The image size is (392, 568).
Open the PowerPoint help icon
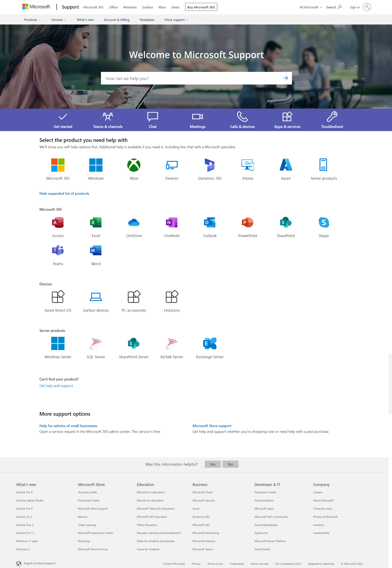[x=248, y=223]
